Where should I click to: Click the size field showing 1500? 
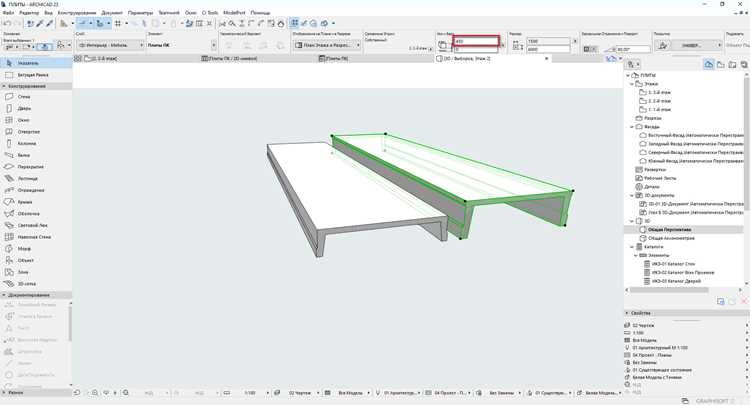point(548,41)
